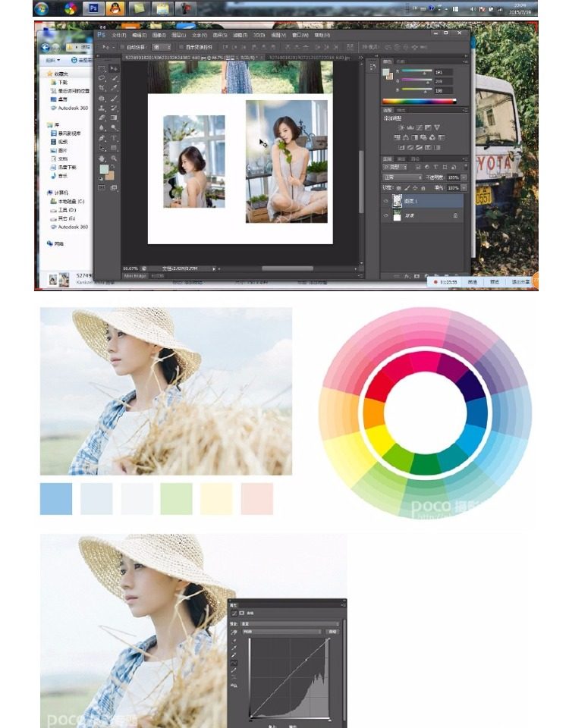Select the Blur tool

tap(102, 127)
